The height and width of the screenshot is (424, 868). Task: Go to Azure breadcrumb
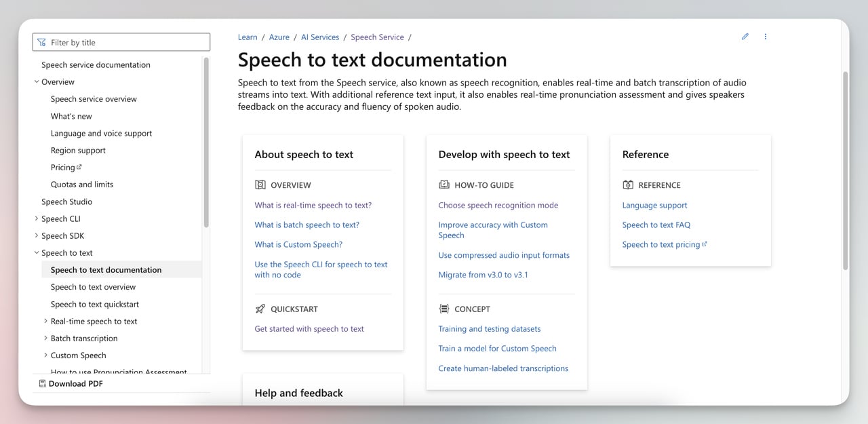(279, 37)
